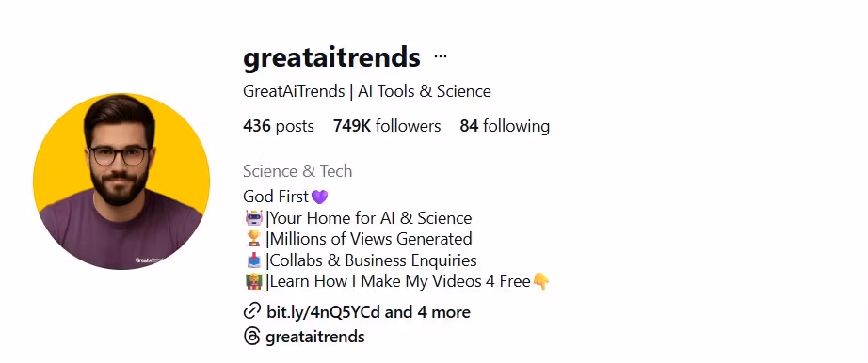Open the greataitrends Threads profile link

(315, 337)
